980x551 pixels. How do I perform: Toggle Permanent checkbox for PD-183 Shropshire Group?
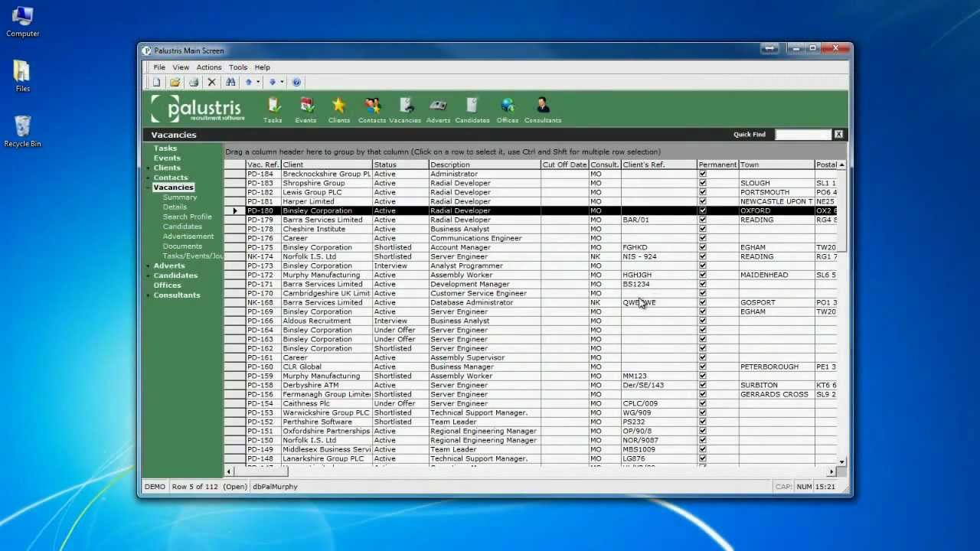703,183
